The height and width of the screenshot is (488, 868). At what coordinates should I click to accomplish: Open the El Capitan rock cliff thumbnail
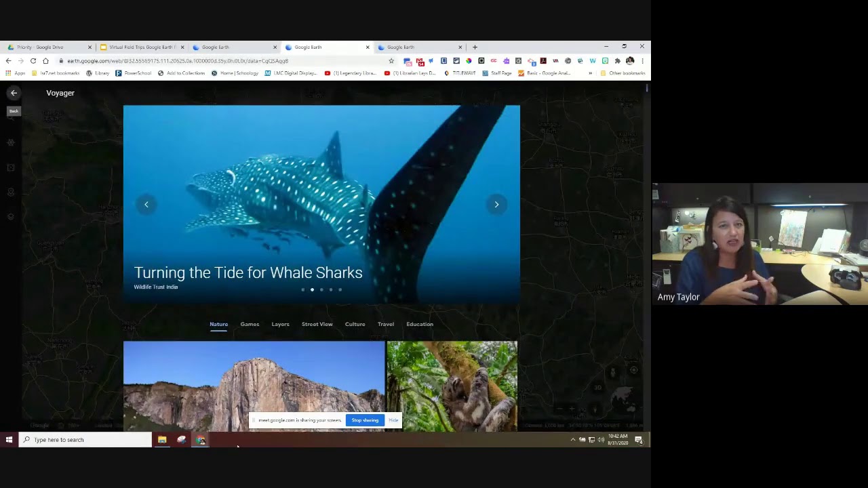click(254, 386)
